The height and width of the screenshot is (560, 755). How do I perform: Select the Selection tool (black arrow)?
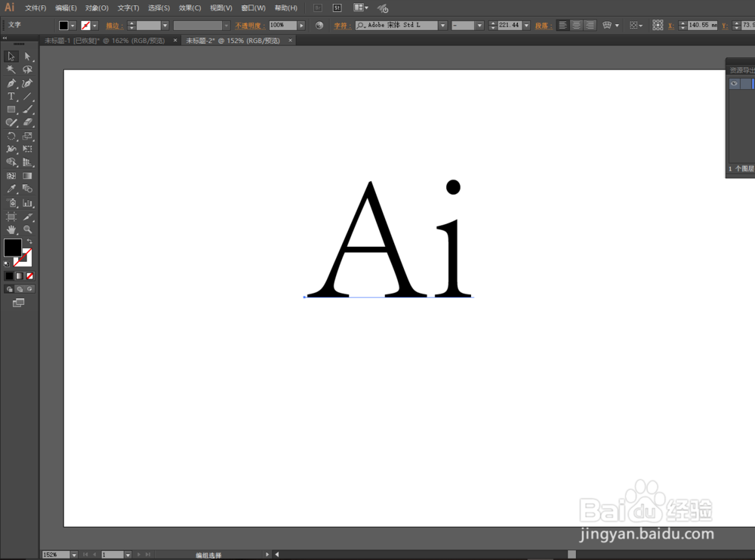[x=11, y=57]
